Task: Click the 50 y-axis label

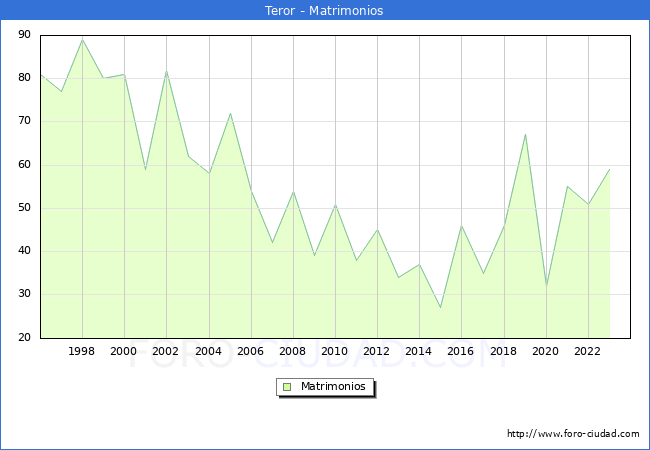Action: pyautogui.click(x=24, y=208)
